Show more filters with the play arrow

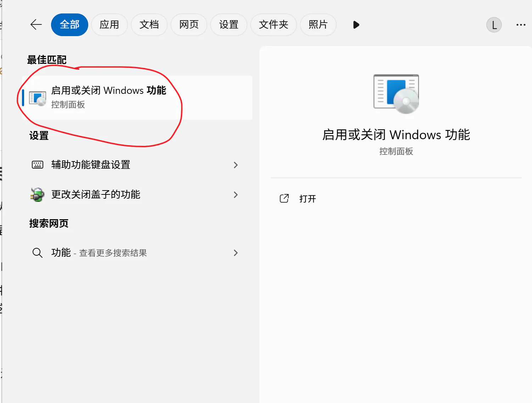click(356, 25)
